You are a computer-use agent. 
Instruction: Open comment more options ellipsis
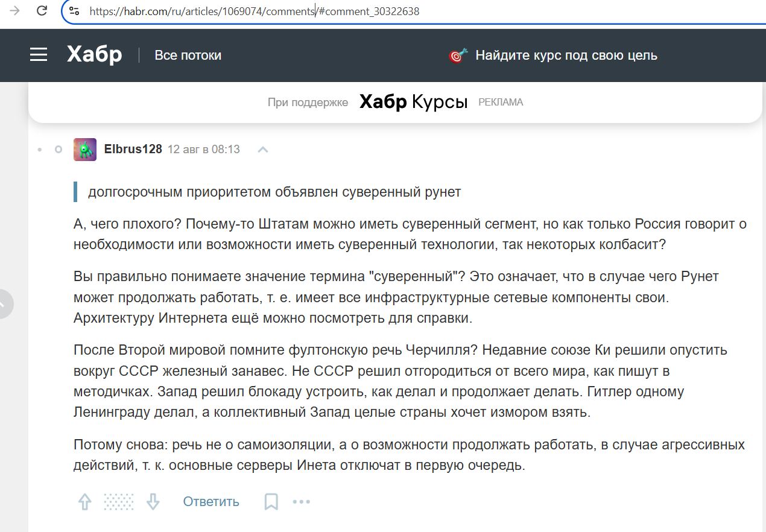pos(302,502)
